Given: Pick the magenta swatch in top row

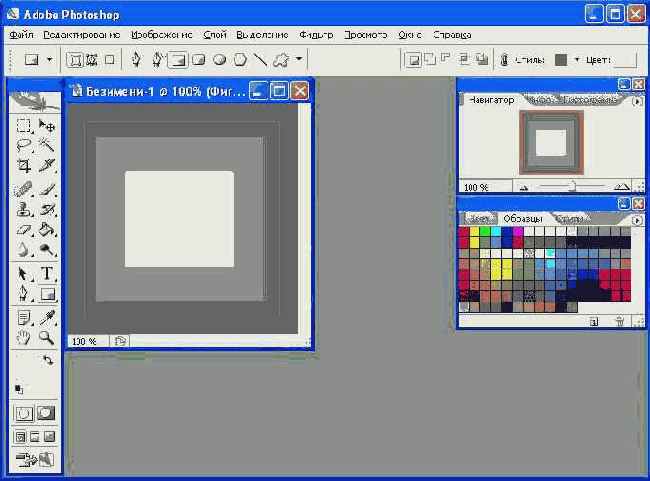Looking at the screenshot, I should coord(518,231).
